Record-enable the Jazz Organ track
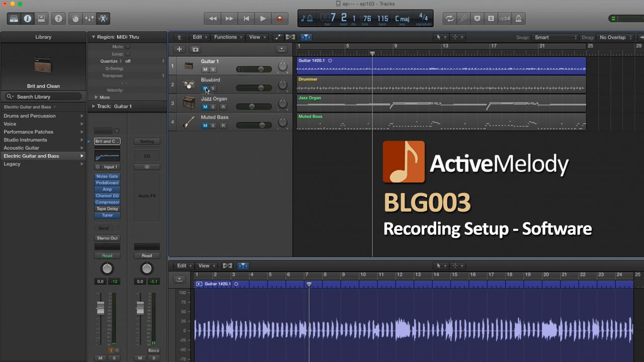The height and width of the screenshot is (362, 644). (223, 107)
